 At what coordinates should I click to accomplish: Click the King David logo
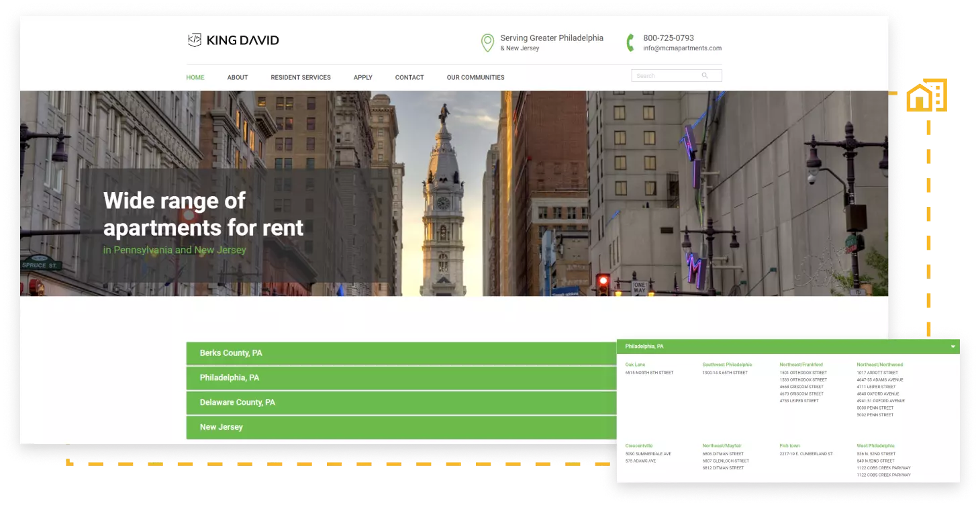[x=233, y=40]
